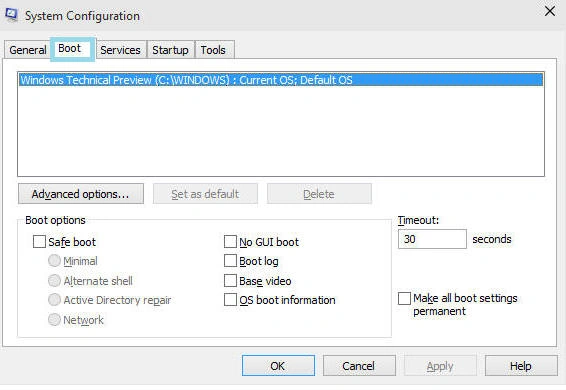Screen dimensions: 566x390
Task: Click the Delete boot entry button
Action: (319, 194)
